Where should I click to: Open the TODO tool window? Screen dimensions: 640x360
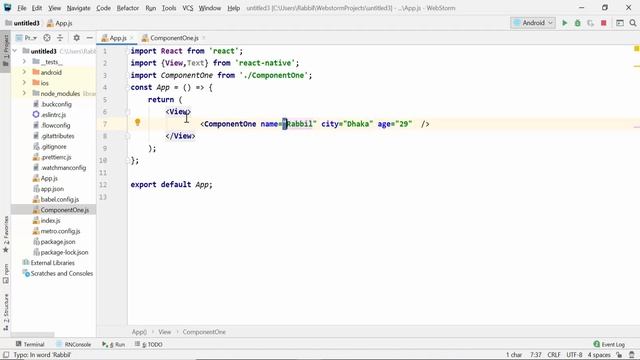click(x=149, y=344)
